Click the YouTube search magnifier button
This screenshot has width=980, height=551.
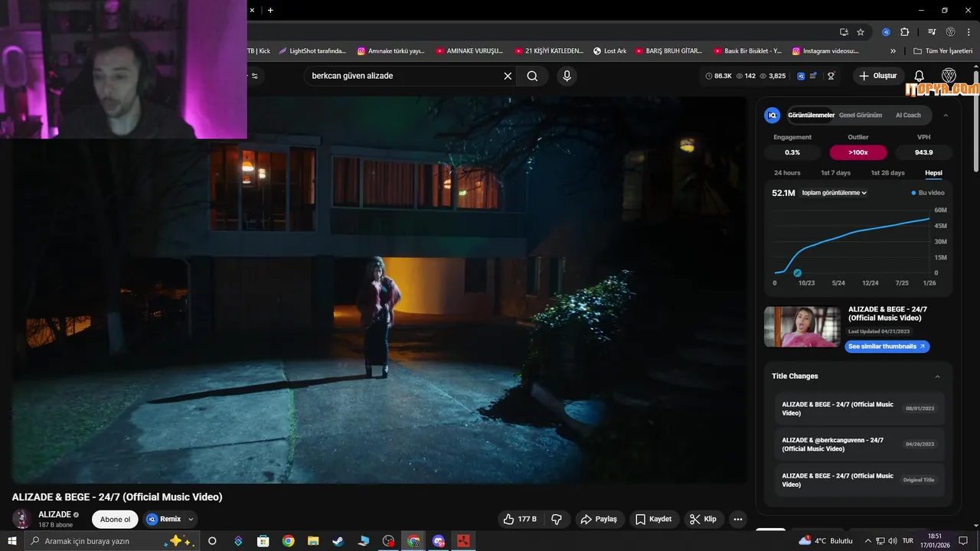click(x=532, y=76)
